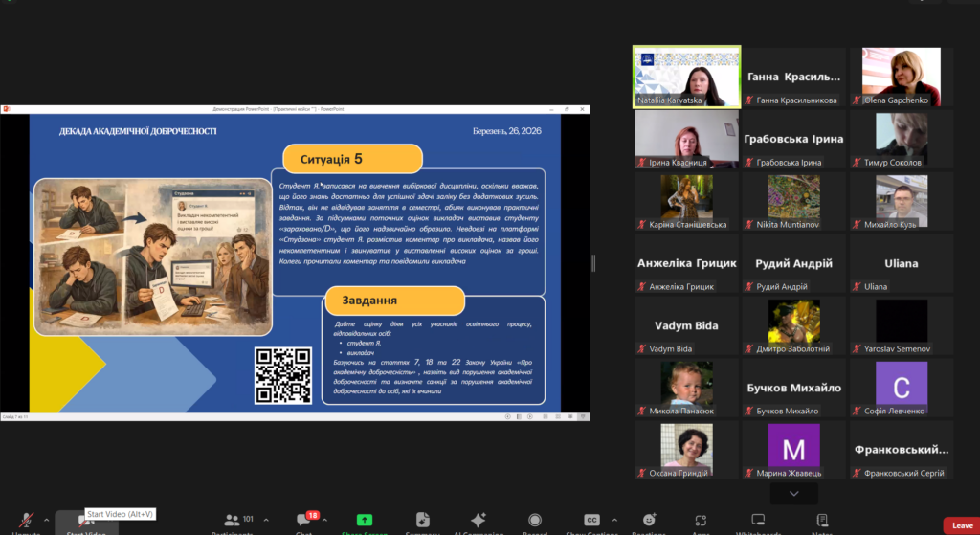Expand the captions options caret
Image resolution: width=980 pixels, height=535 pixels.
[x=615, y=520]
